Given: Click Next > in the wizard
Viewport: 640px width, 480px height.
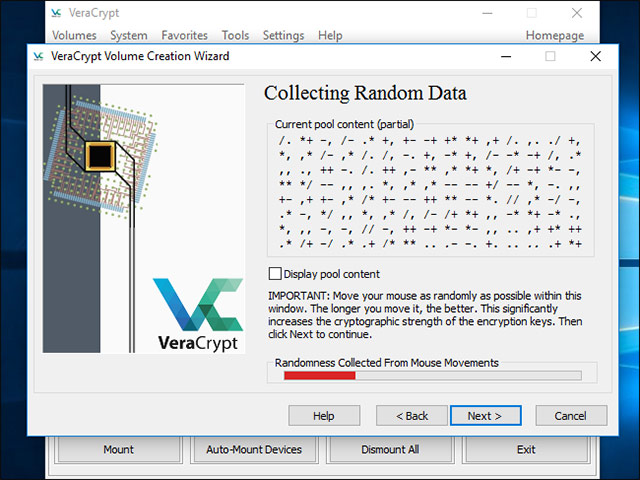Looking at the screenshot, I should [486, 416].
